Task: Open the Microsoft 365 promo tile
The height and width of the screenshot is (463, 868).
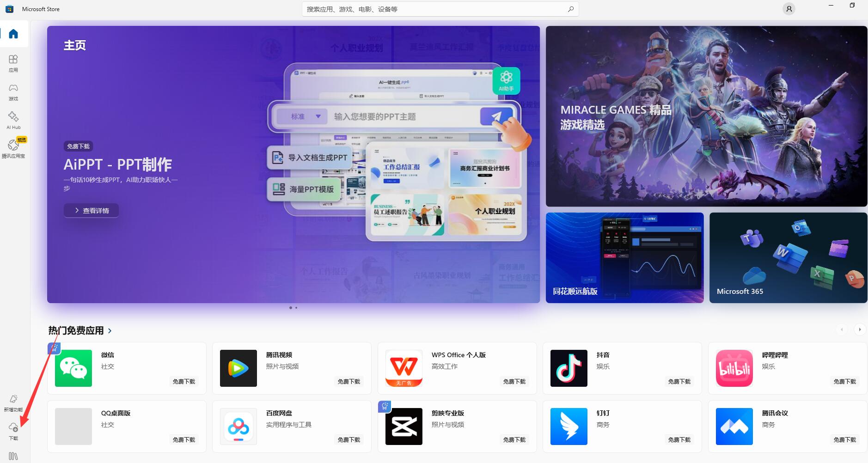Action: coord(788,258)
